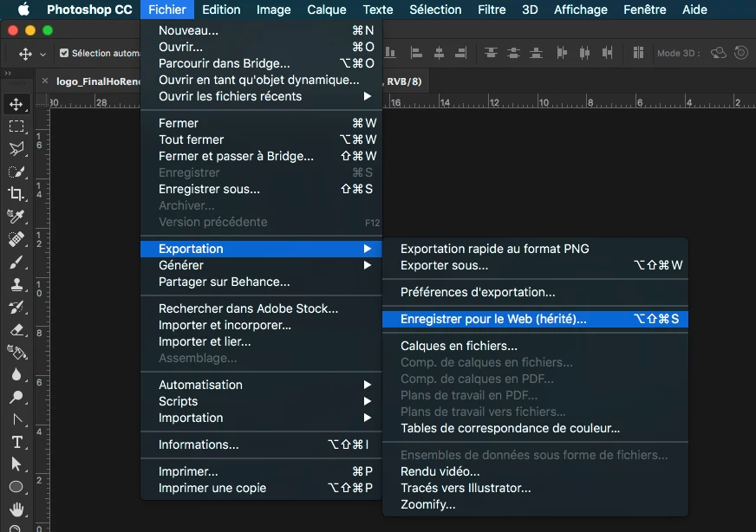Expand the Générer submenu

point(368,265)
